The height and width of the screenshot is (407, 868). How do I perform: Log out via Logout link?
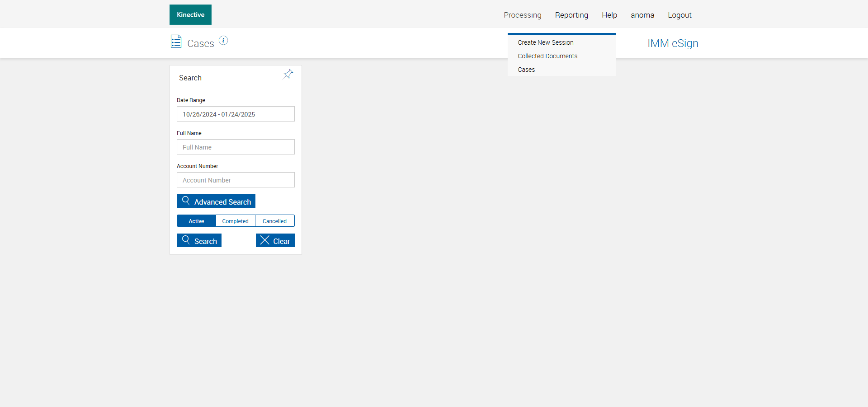coord(679,15)
